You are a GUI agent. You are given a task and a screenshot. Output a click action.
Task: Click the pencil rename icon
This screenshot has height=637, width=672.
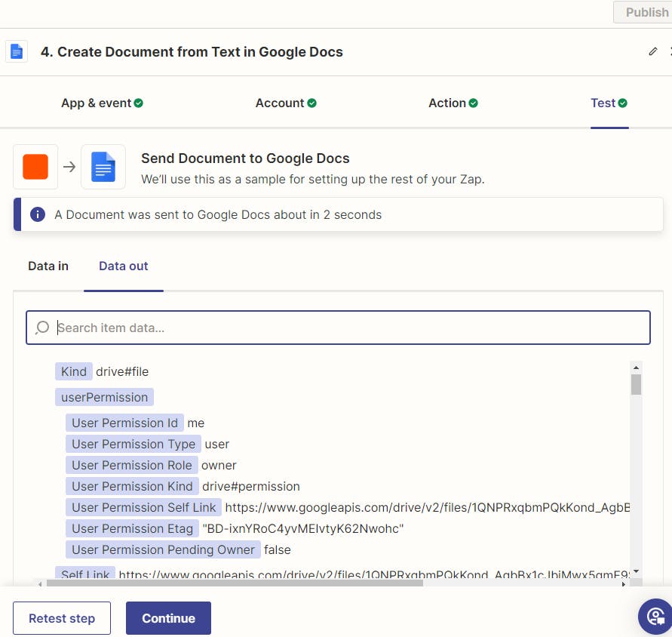pyautogui.click(x=652, y=52)
